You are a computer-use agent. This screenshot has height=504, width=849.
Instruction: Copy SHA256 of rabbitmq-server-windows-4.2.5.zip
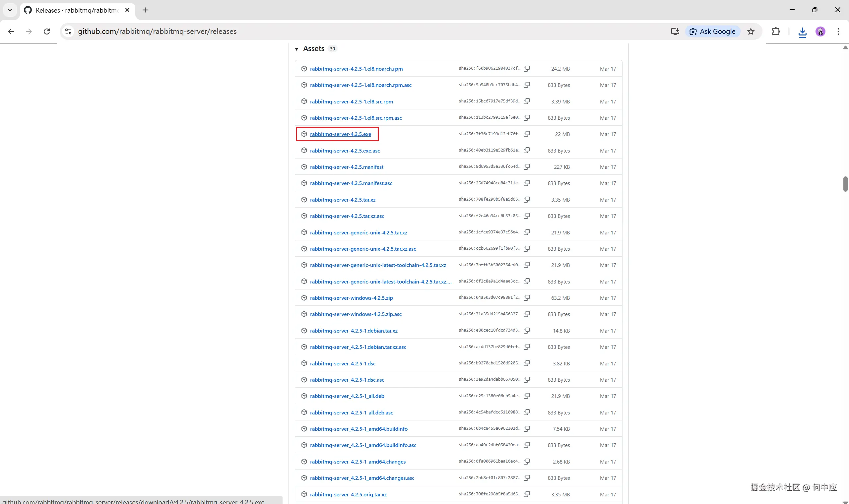pyautogui.click(x=526, y=298)
